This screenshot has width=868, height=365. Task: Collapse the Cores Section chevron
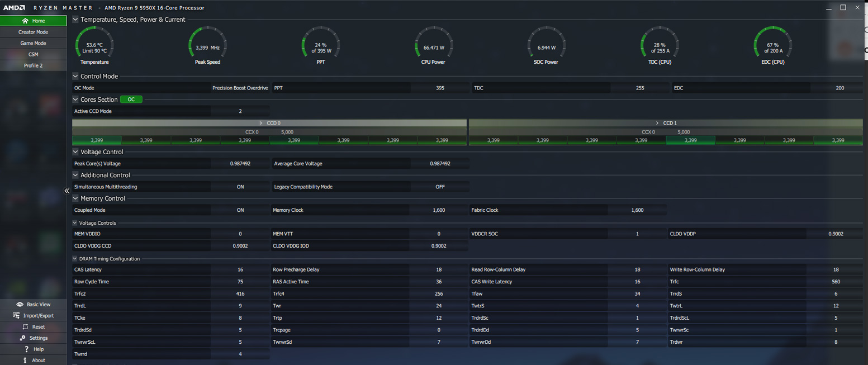(x=75, y=99)
